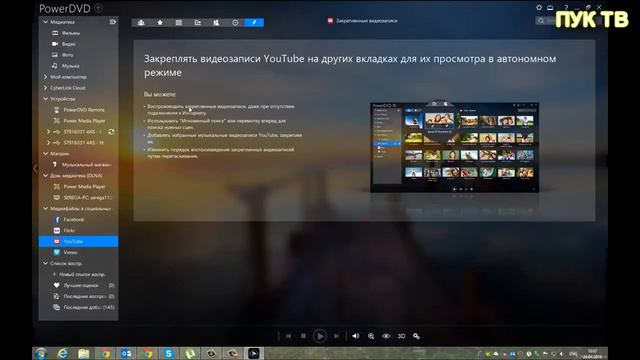640x360 pixels.
Task: Expand the second ST918ID31 4AS device
Action: [x=49, y=143]
